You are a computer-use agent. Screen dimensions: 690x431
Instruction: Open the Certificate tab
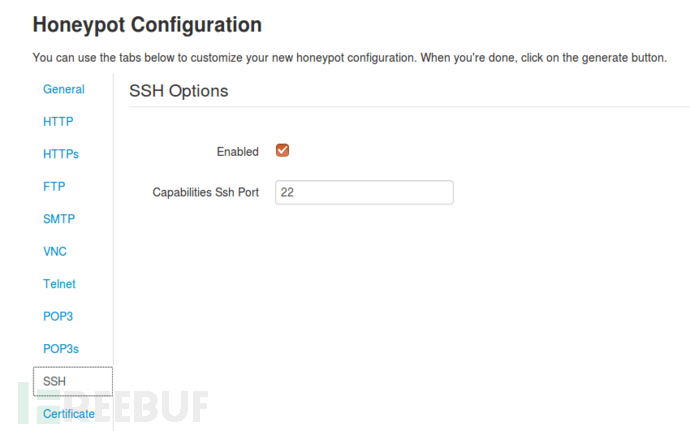point(69,413)
